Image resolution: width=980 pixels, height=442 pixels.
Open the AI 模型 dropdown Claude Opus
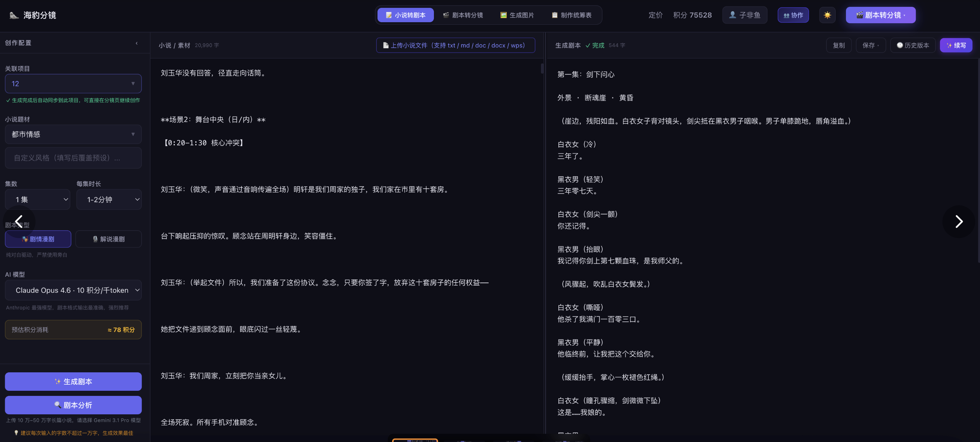[x=73, y=290]
